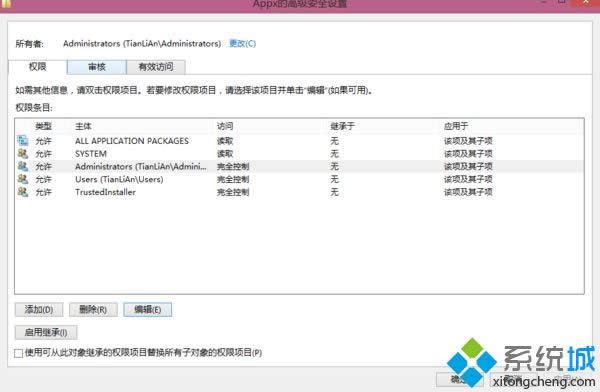The width and height of the screenshot is (600, 392).
Task: Open the 有效访问 tab
Action: (x=156, y=67)
